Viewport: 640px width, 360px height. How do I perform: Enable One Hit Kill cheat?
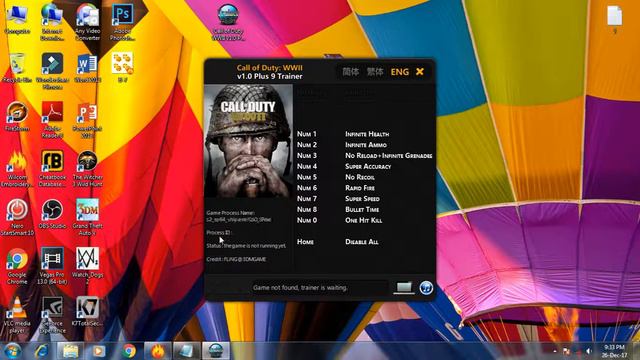point(363,220)
